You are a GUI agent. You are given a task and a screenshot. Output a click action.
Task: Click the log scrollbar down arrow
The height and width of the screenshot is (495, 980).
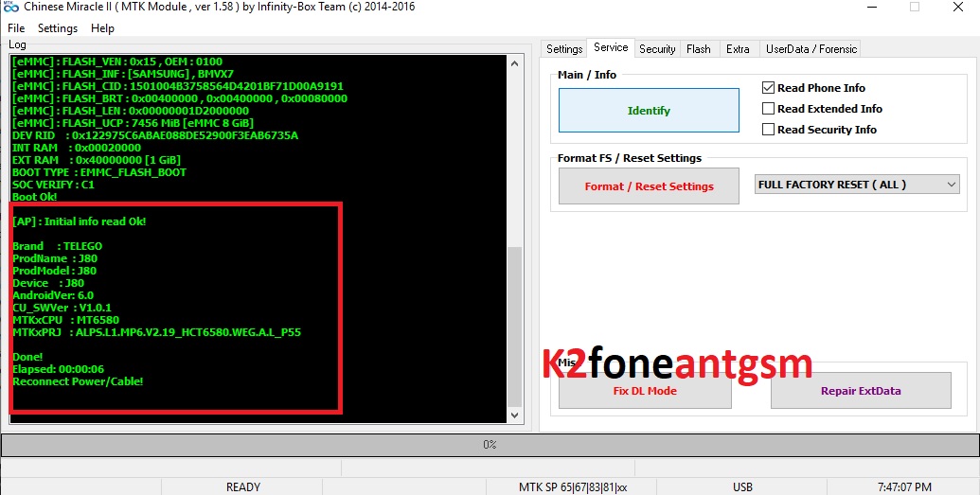(x=515, y=415)
